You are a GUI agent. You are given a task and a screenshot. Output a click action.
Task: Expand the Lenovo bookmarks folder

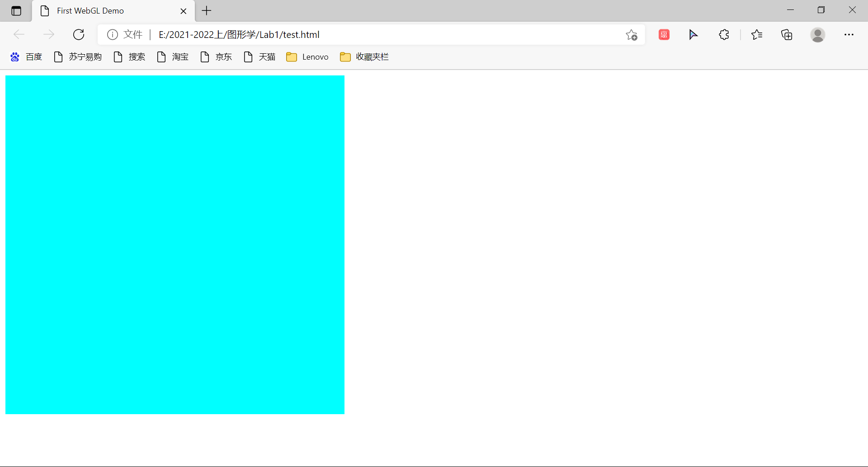307,57
